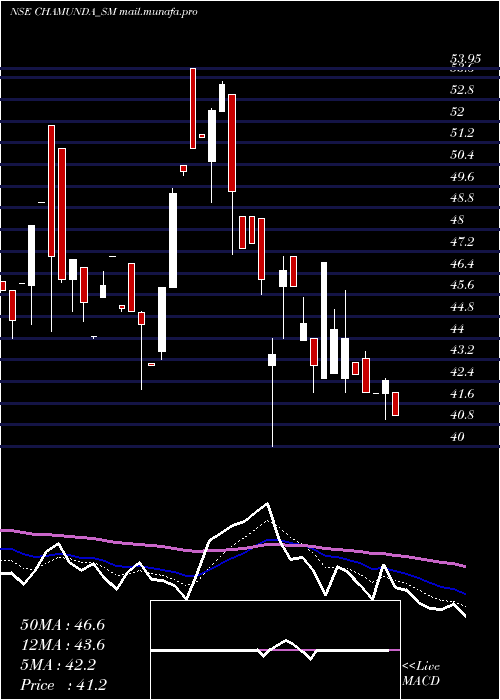This screenshot has width=500, height=700.
Task: Click the 47.2 price axis label
Action: (461, 242)
